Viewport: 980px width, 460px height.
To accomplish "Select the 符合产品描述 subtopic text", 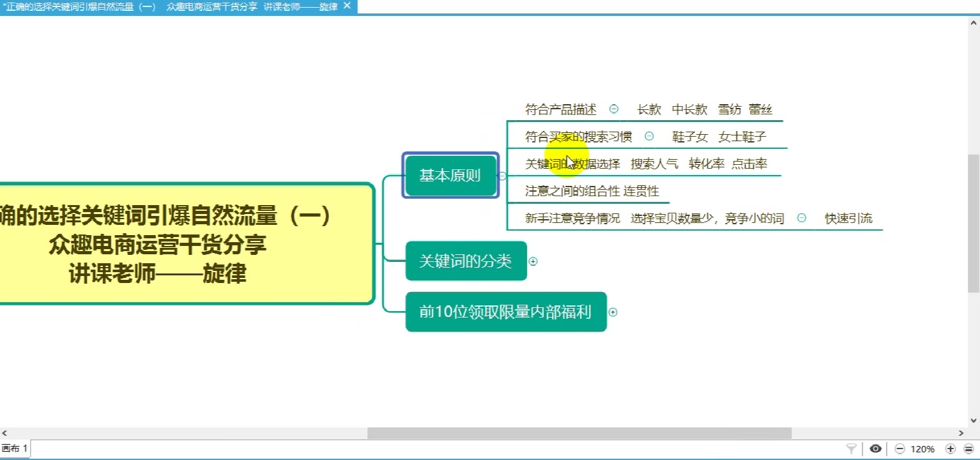I will 561,109.
